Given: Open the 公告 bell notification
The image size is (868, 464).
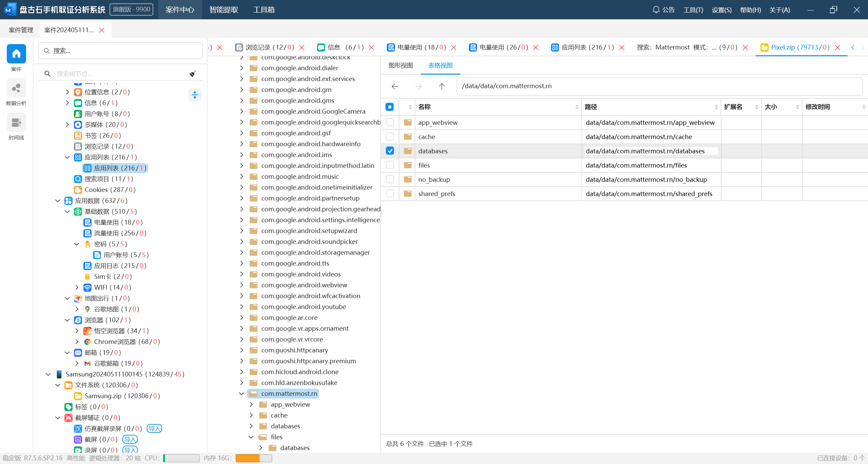Looking at the screenshot, I should 664,10.
